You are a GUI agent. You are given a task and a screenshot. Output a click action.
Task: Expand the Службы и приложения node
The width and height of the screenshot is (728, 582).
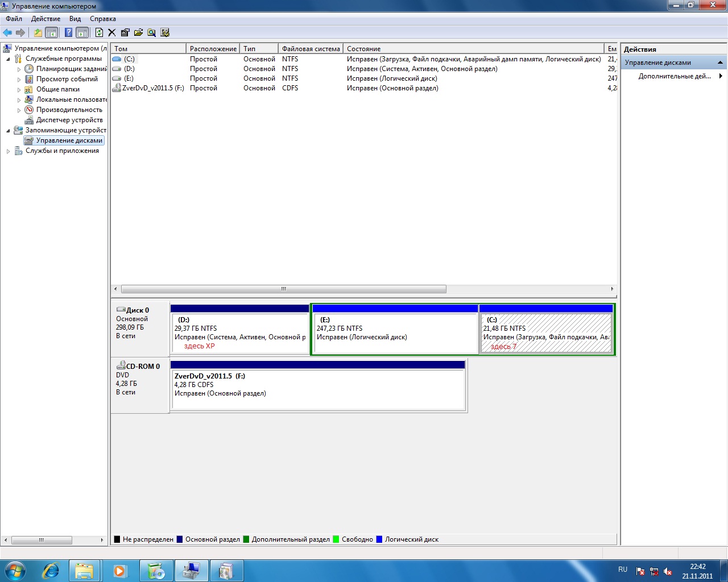point(8,151)
